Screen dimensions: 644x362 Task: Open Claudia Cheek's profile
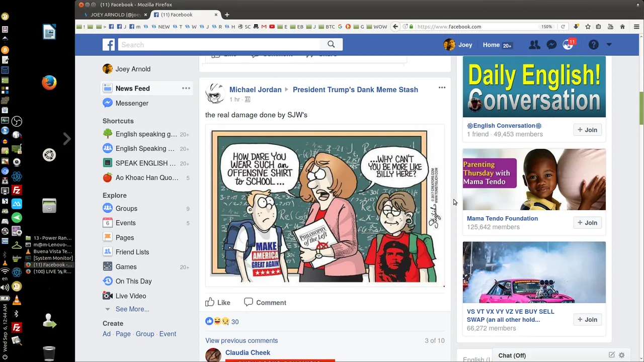click(x=248, y=353)
